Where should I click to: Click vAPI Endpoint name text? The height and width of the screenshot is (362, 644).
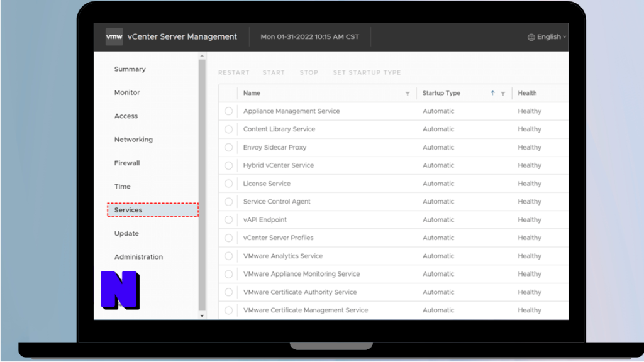[x=265, y=219]
